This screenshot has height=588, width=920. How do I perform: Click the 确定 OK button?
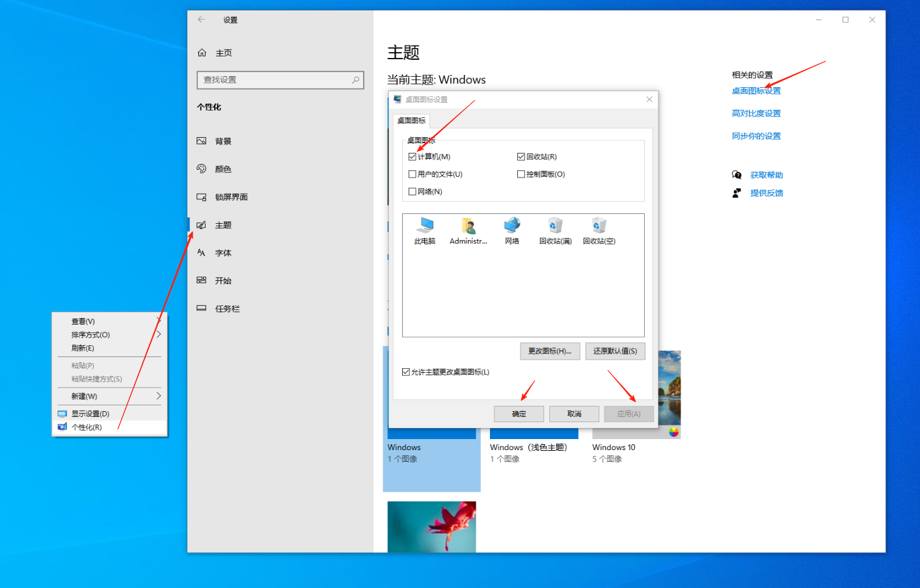[x=519, y=414]
